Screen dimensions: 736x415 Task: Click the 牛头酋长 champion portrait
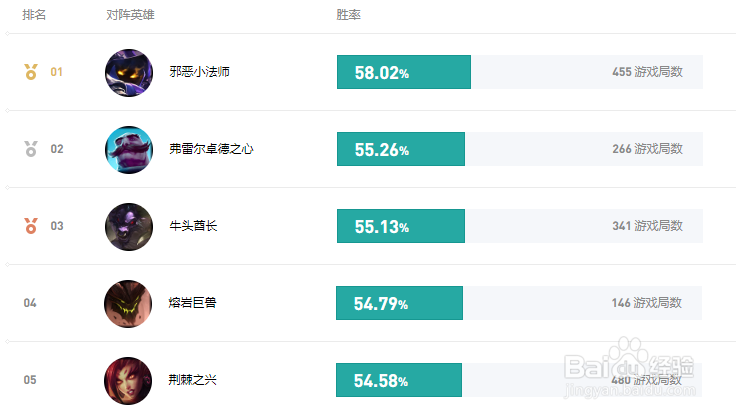[129, 227]
